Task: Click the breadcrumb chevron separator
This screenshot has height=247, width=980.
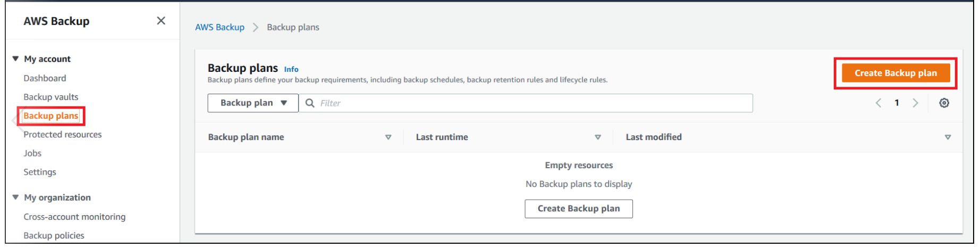Action: click(x=256, y=27)
